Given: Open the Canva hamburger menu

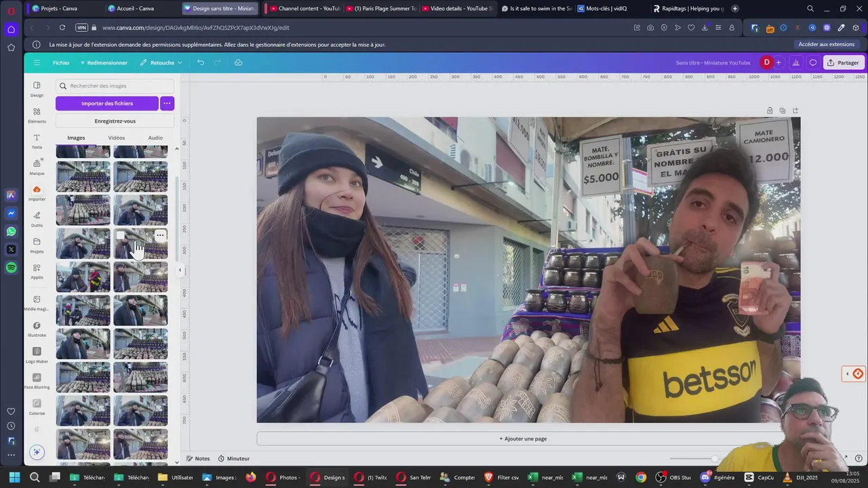Looking at the screenshot, I should [37, 62].
